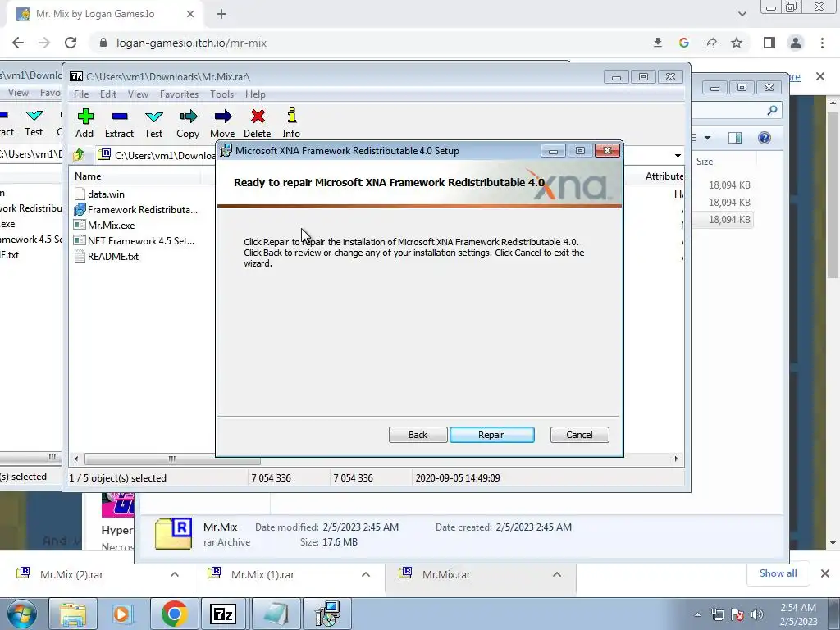Open the View menu in Mr.Mix.rar window
The width and height of the screenshot is (840, 630).
coord(138,94)
